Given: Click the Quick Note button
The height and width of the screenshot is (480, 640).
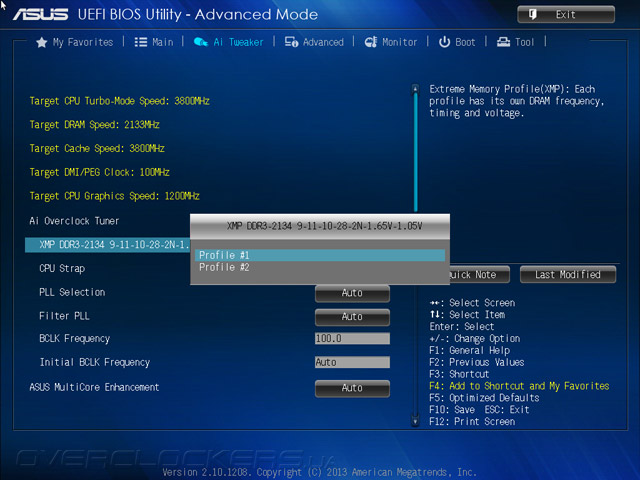Looking at the screenshot, I should [479, 275].
